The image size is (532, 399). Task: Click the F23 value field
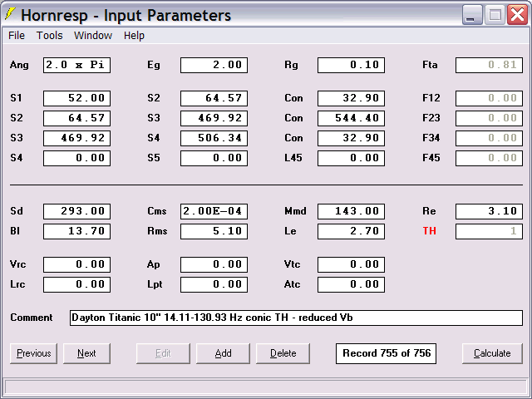[489, 118]
